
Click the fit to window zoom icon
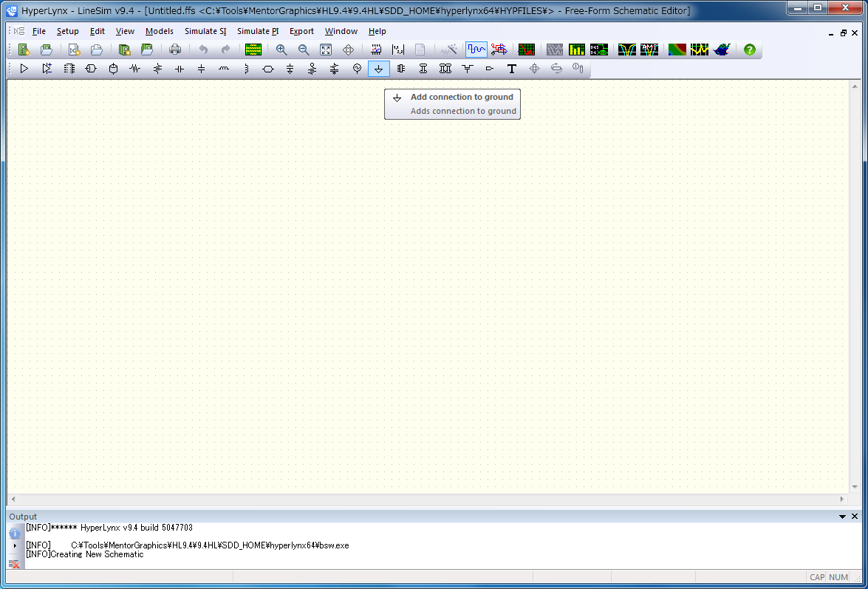coord(326,50)
